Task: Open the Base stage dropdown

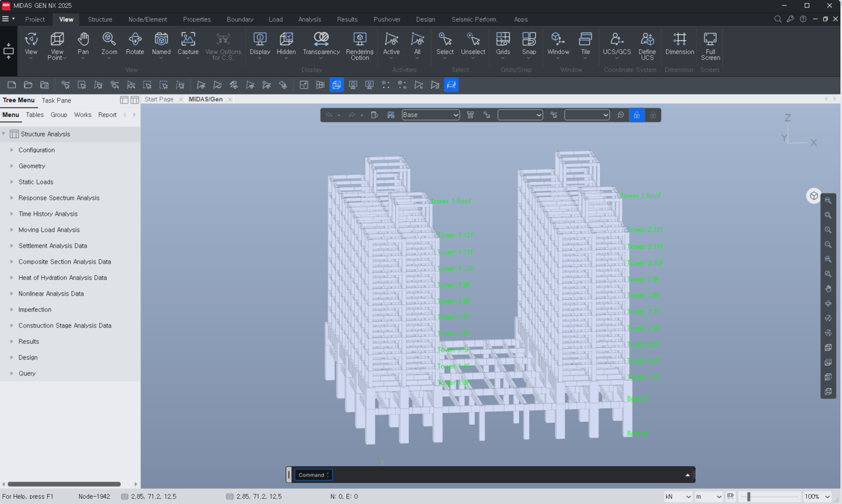Action: coord(430,115)
